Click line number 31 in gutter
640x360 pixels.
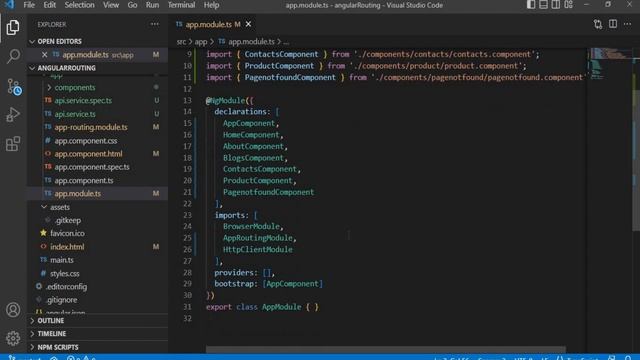point(187,307)
